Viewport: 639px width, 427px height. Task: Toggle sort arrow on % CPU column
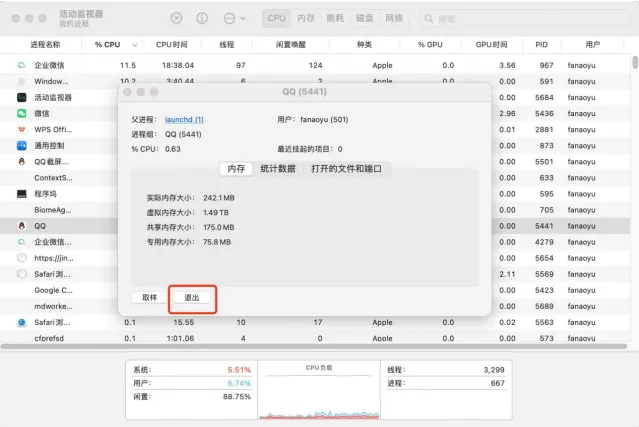[134, 45]
